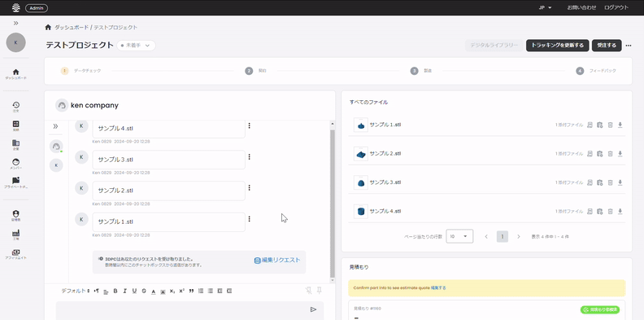Click the crossed-out unpin icon
Screen dimensions: 644x320
pyautogui.click(x=308, y=291)
